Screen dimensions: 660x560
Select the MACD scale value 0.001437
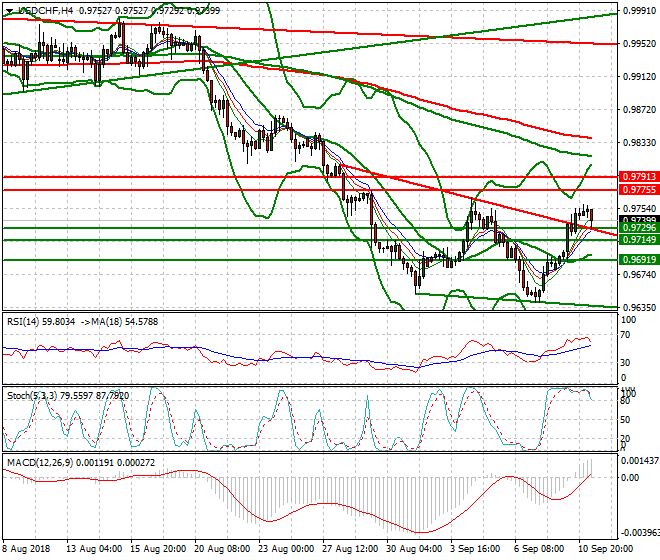[x=640, y=461]
